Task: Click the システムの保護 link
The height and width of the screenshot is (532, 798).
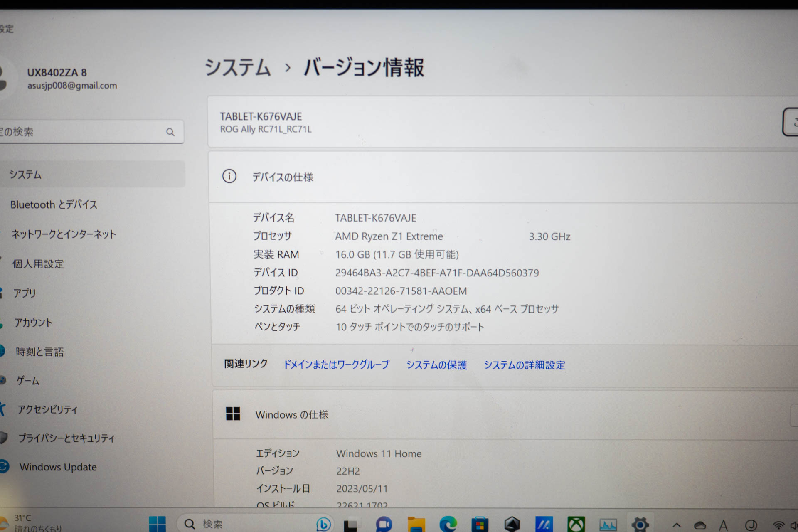Action: coord(436,365)
